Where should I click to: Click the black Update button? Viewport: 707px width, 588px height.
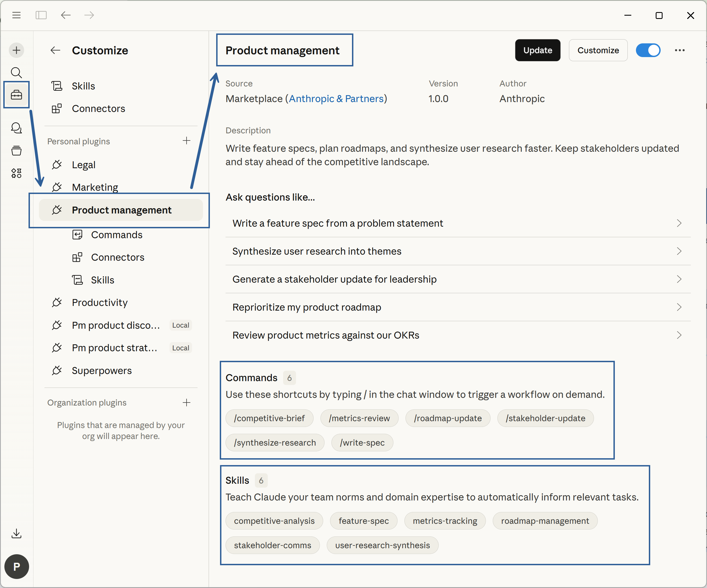coord(537,50)
